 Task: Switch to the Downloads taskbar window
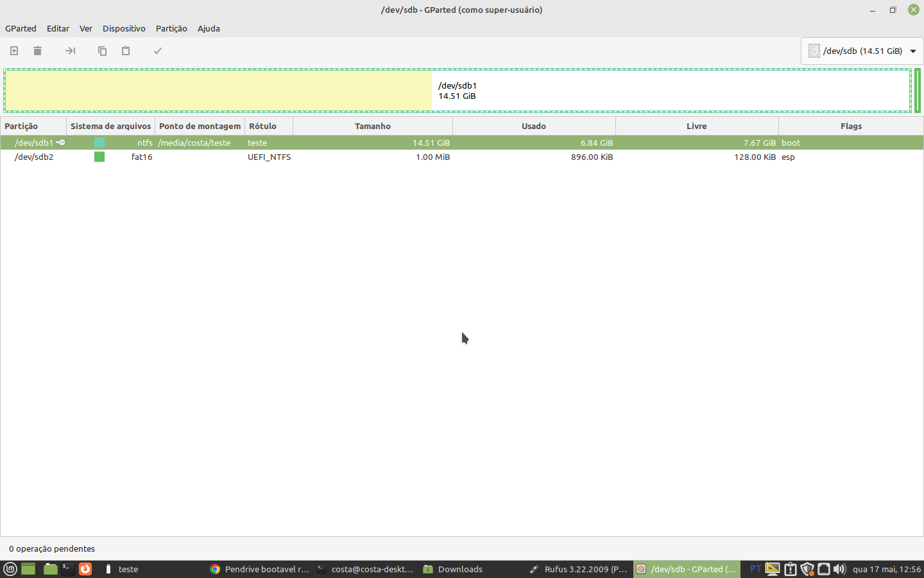pyautogui.click(x=472, y=569)
